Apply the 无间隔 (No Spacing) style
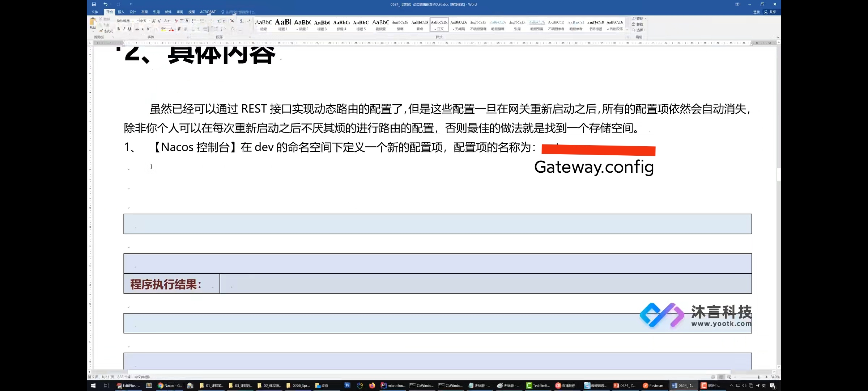This screenshot has height=391, width=868. point(459,25)
